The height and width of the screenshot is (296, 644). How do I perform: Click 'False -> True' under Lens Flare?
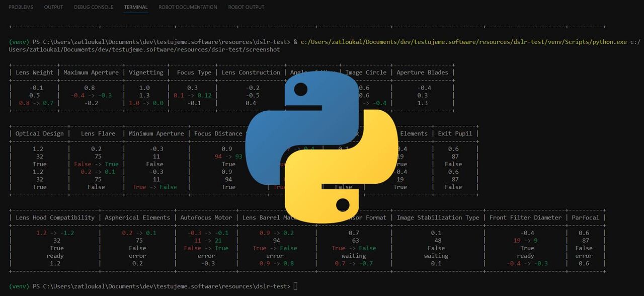tap(96, 164)
